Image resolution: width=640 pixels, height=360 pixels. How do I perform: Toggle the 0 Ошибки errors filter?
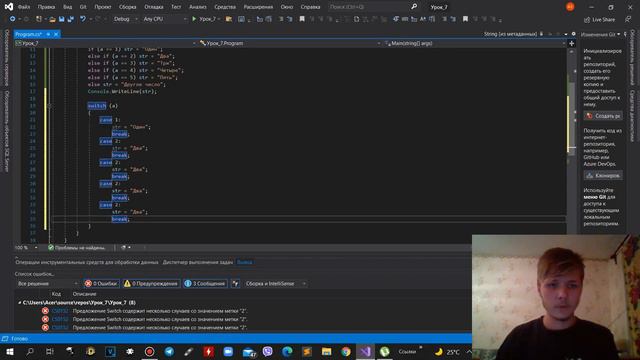pos(101,283)
